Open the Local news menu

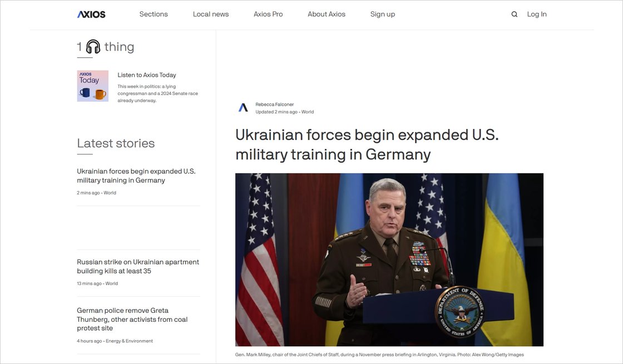[211, 14]
